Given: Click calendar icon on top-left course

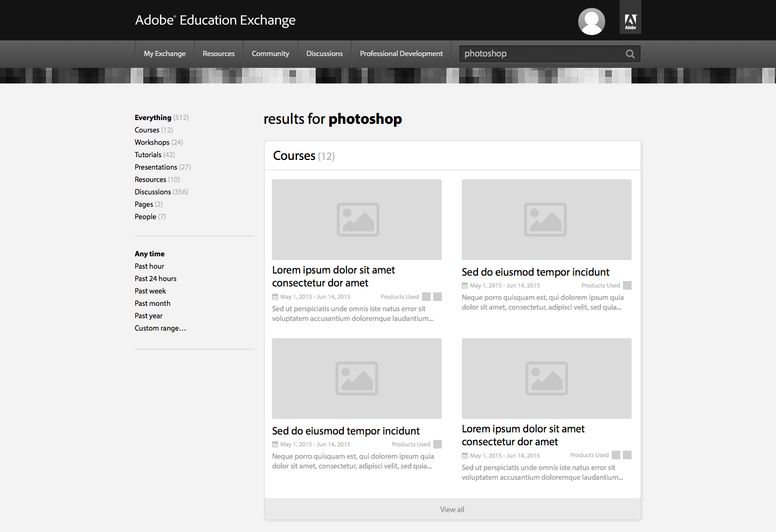Looking at the screenshot, I should pyautogui.click(x=275, y=297).
